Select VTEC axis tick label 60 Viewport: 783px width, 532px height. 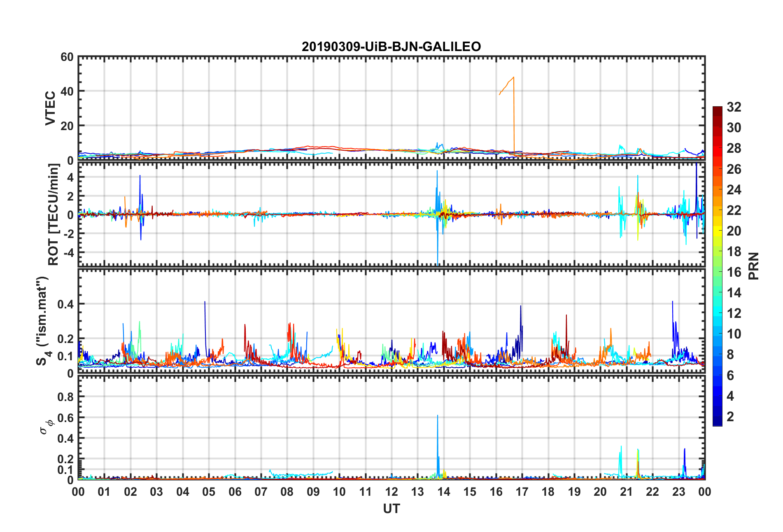click(x=67, y=57)
